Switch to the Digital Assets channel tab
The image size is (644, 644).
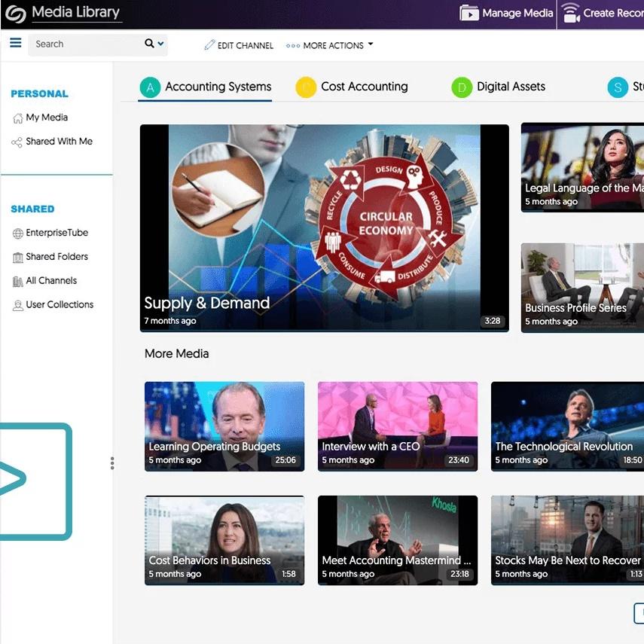(511, 87)
